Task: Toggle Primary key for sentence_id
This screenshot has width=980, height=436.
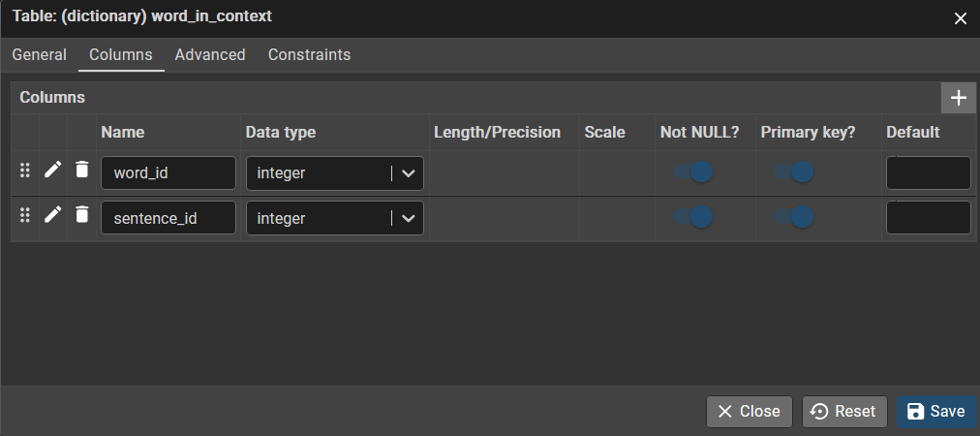Action: pyautogui.click(x=793, y=216)
